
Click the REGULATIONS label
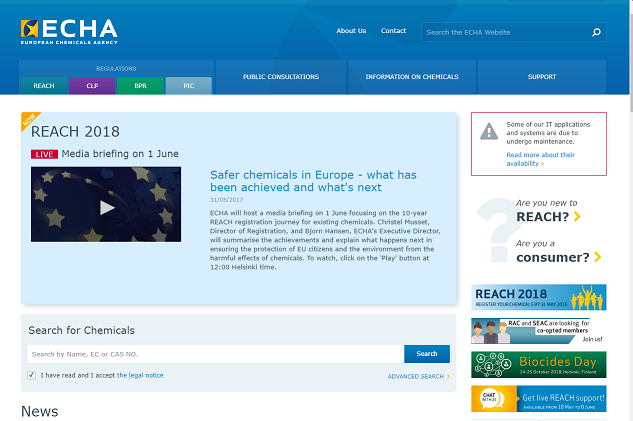pyautogui.click(x=116, y=69)
